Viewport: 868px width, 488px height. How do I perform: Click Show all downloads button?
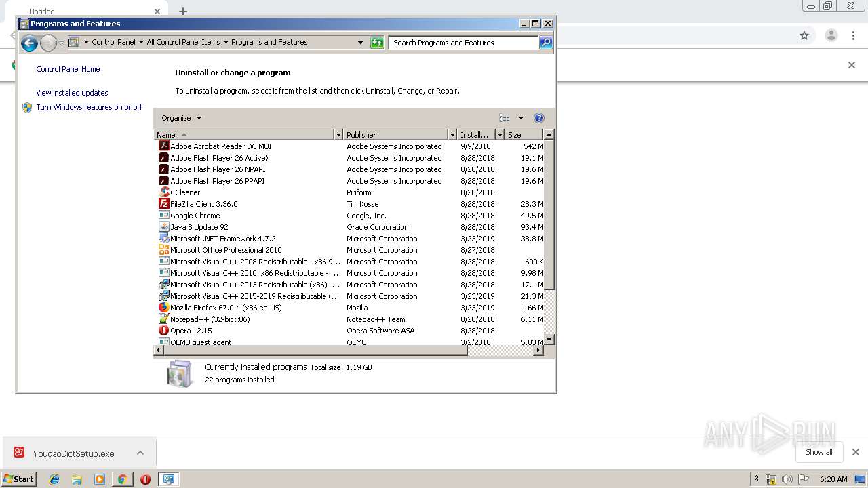click(818, 452)
